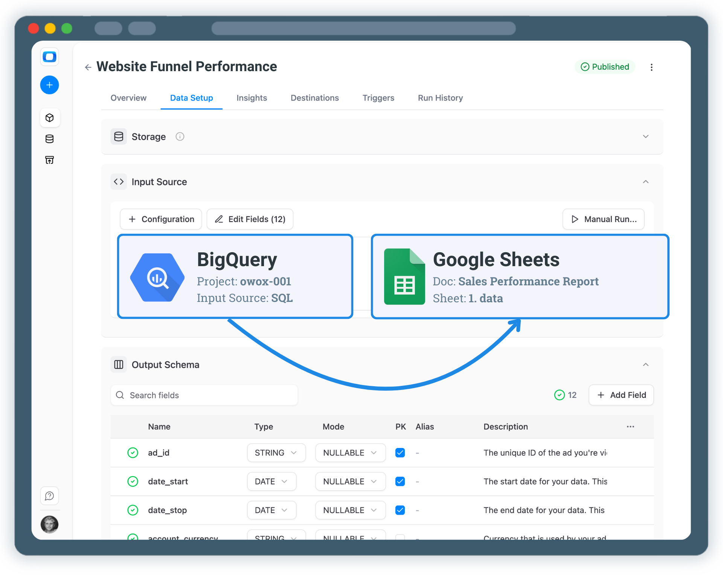Click the OWOX app logo at top left

point(49,57)
